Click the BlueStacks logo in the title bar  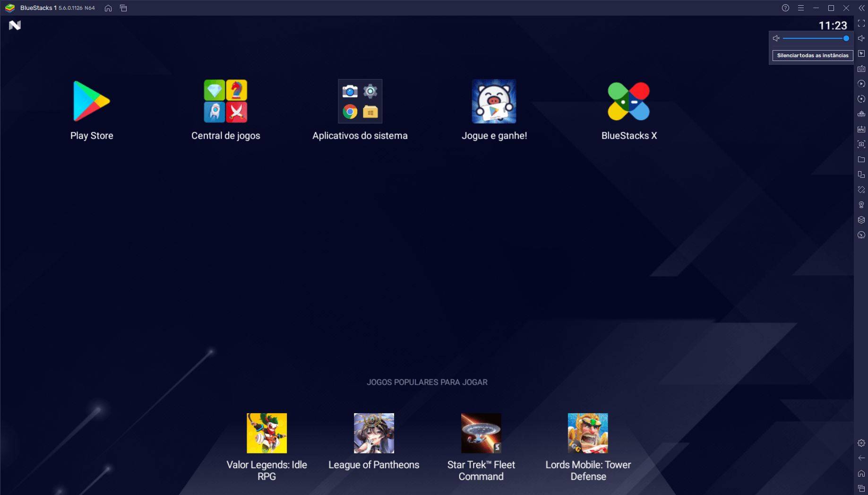(x=10, y=8)
